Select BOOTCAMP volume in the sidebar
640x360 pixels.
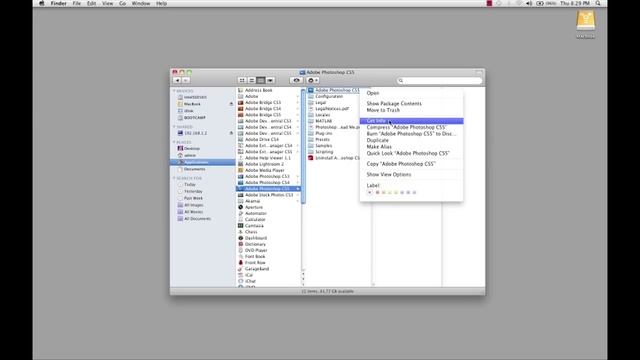coord(194,118)
